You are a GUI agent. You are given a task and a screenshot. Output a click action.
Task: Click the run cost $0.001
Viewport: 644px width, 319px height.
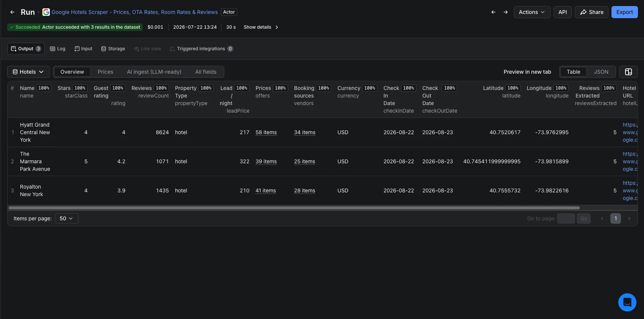[155, 27]
